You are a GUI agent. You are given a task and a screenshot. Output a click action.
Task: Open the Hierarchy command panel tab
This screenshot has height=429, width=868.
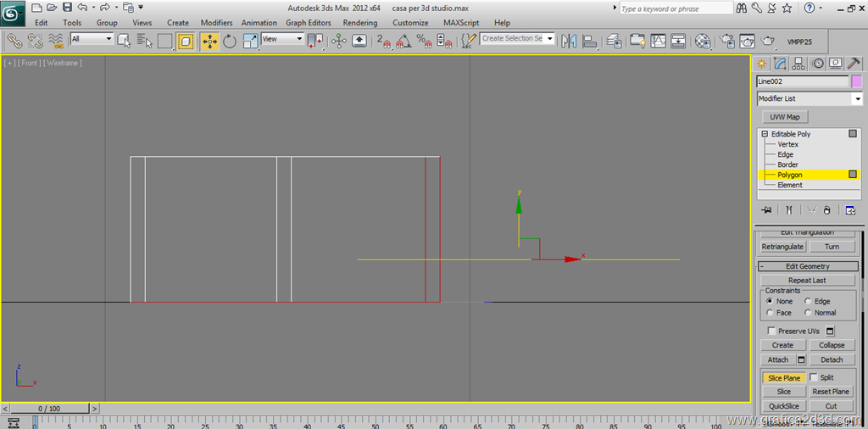pos(798,64)
